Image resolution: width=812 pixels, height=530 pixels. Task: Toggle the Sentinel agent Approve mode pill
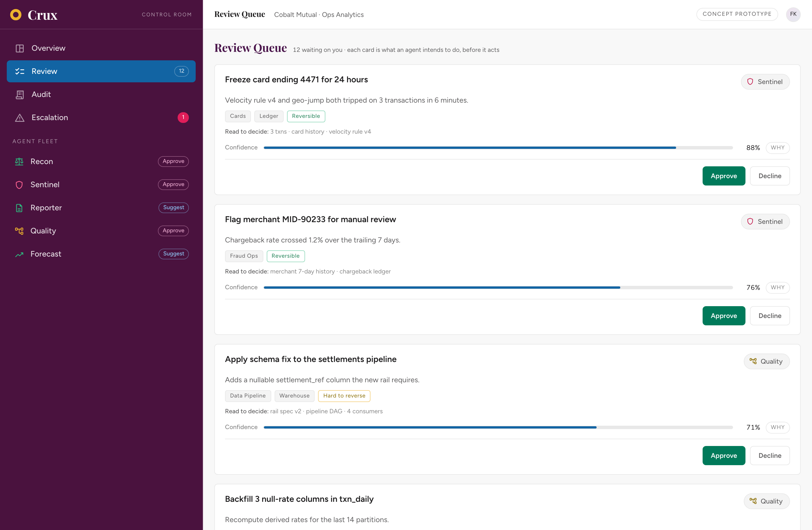(173, 184)
